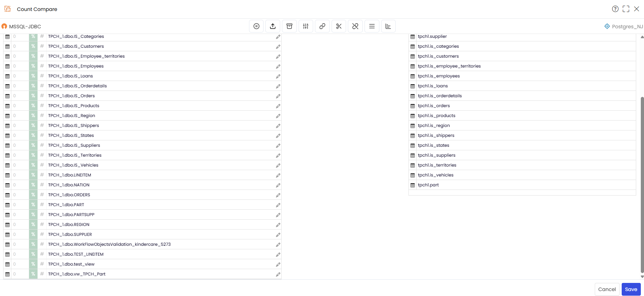Click the MSSQL-JDBC source connection label

coord(25,27)
